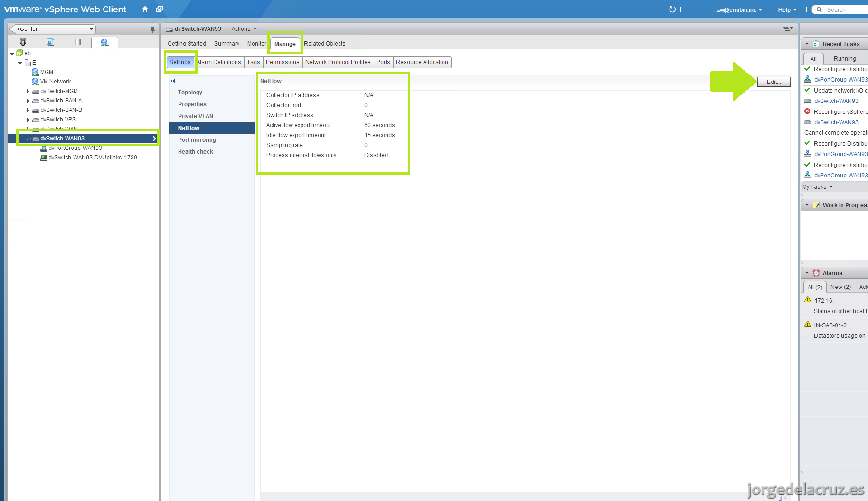
Task: Open the Resource Allocation sub-tab
Action: tap(422, 62)
